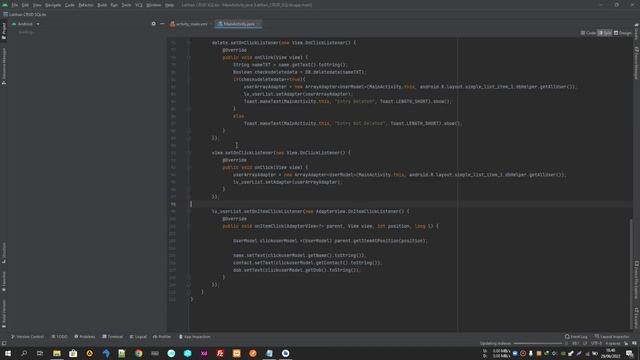Open the Run menu

pyautogui.click(x=114, y=5)
